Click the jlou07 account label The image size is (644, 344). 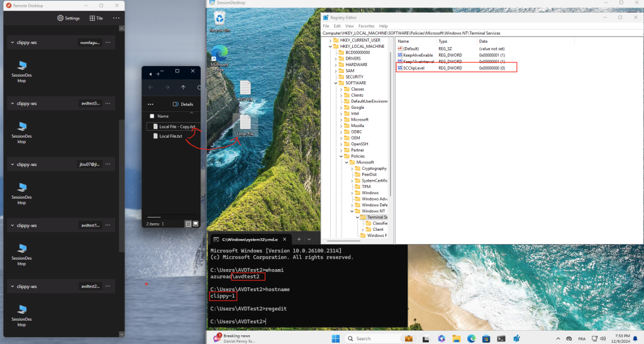[90, 164]
